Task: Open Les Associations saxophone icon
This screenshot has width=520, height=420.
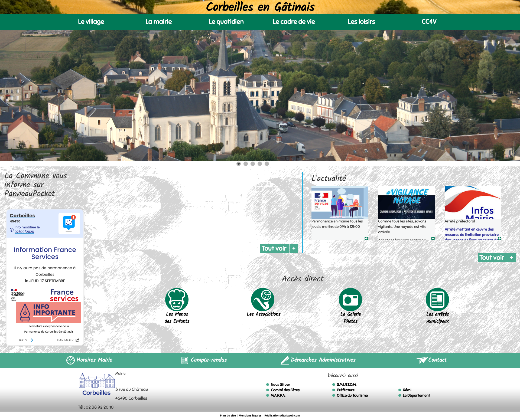Action: [263, 299]
